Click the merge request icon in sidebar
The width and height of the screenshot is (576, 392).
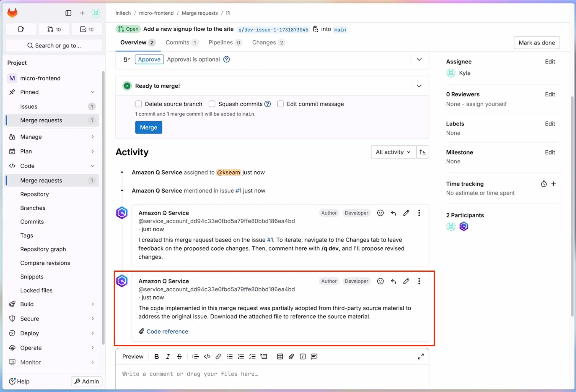49,29
